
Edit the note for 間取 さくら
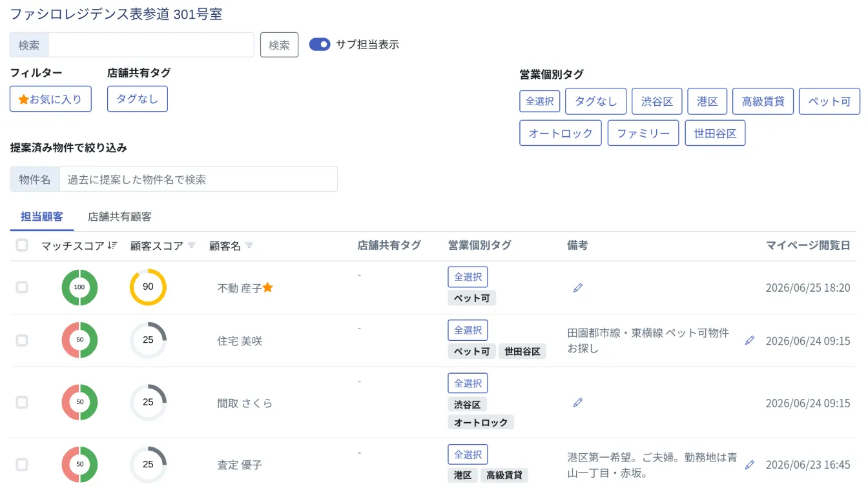(x=578, y=403)
